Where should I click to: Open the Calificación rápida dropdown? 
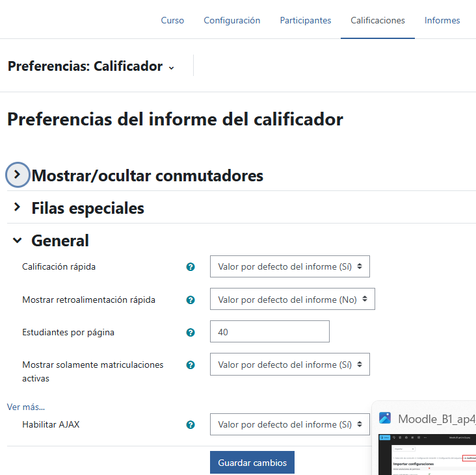tap(289, 266)
